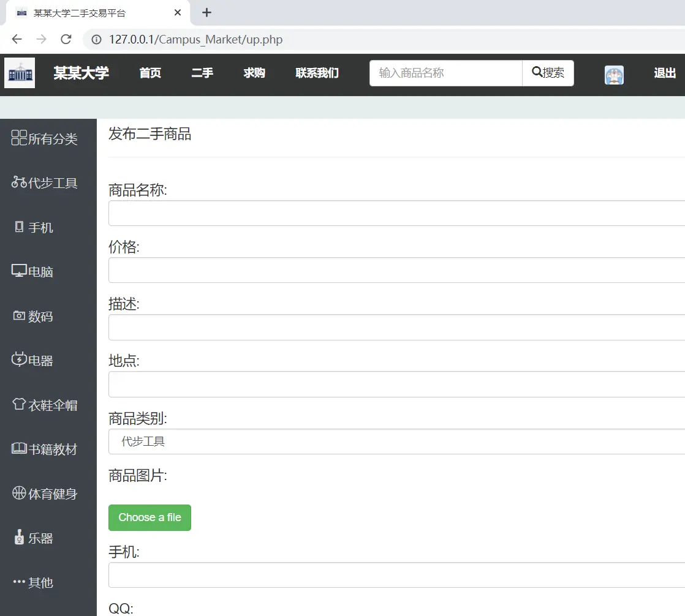Open the 所有分类 category text link
Viewport: 685px width, 616px height.
(53, 139)
